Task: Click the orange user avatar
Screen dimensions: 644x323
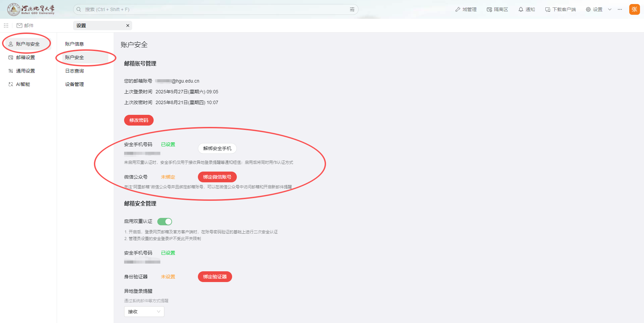Action: coord(634,9)
